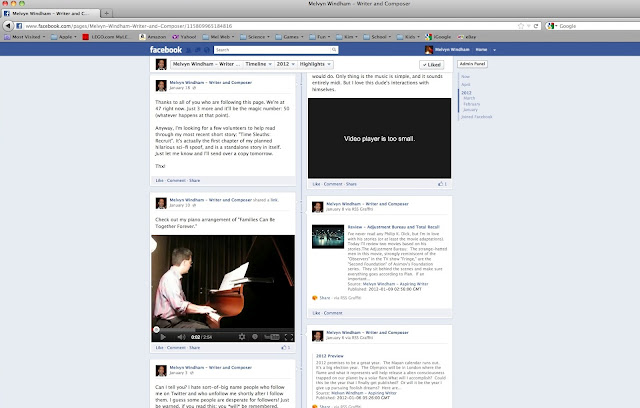Click in the Facebook Search field
The width and height of the screenshot is (640, 408).
tap(273, 50)
